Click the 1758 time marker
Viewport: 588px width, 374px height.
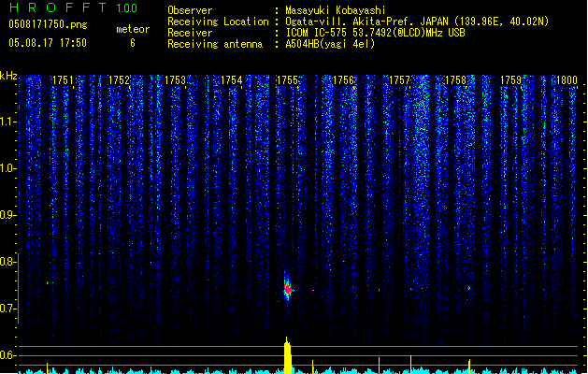coord(455,80)
